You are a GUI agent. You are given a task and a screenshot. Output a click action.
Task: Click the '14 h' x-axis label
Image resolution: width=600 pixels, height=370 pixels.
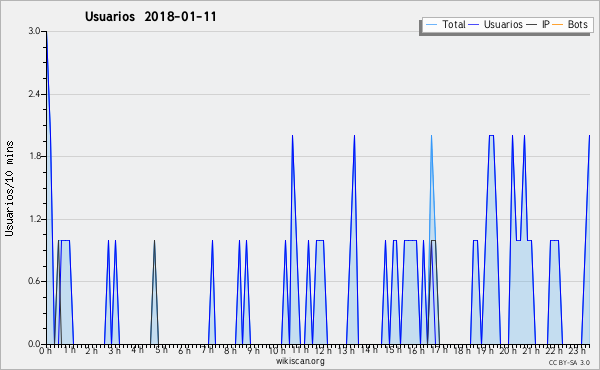click(x=369, y=350)
